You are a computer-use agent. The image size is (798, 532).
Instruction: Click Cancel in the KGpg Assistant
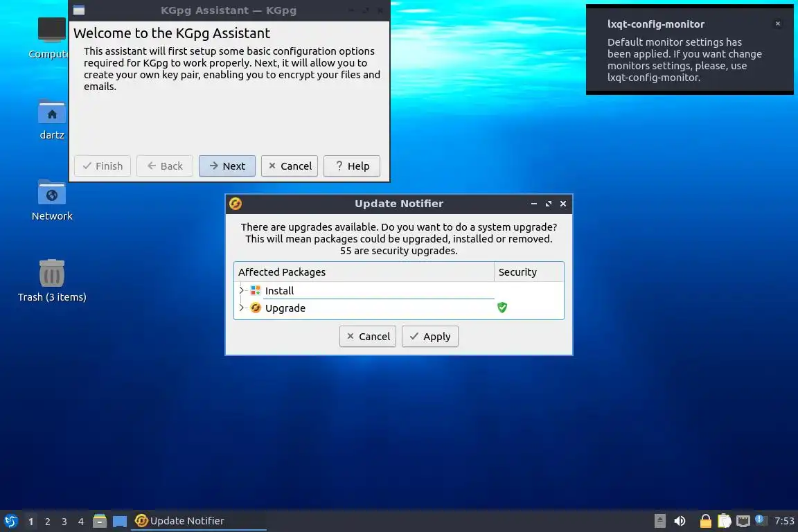pos(290,166)
